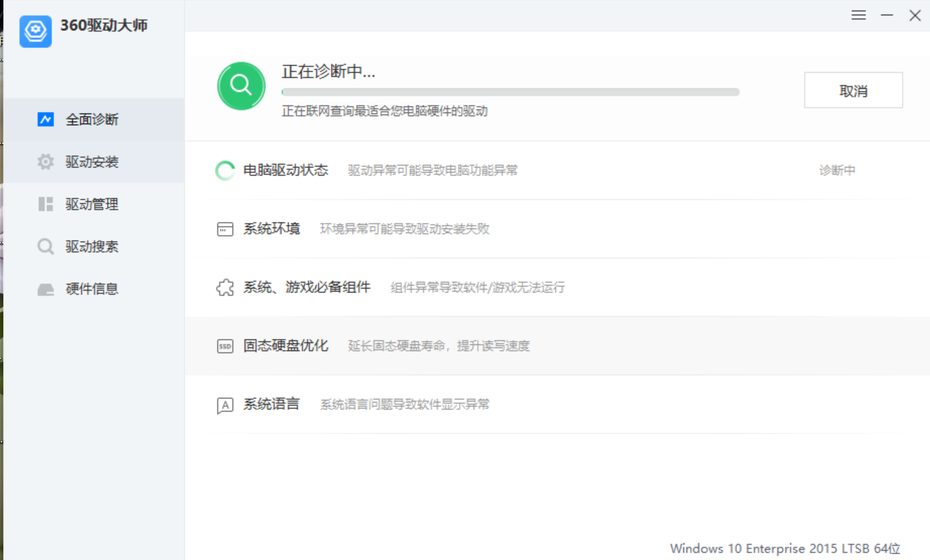Click the green diagnosing magnifier circle icon
The image size is (930, 560).
click(x=241, y=85)
